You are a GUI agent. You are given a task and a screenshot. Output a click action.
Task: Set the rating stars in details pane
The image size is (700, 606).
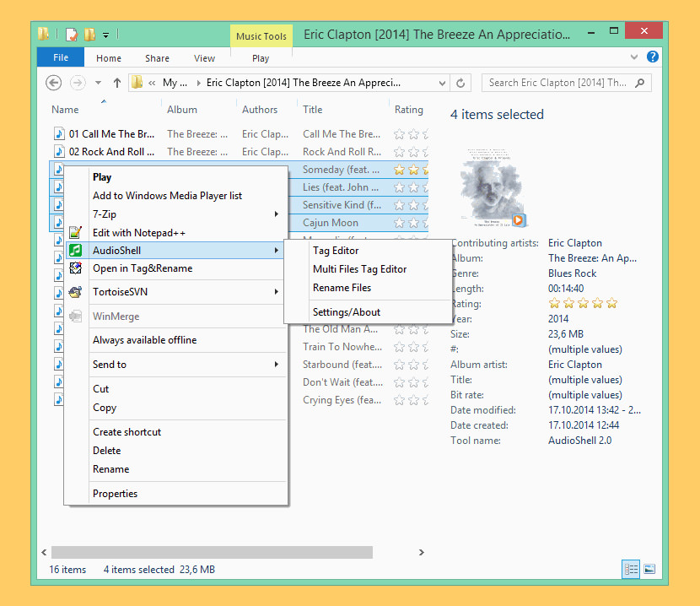pos(583,304)
